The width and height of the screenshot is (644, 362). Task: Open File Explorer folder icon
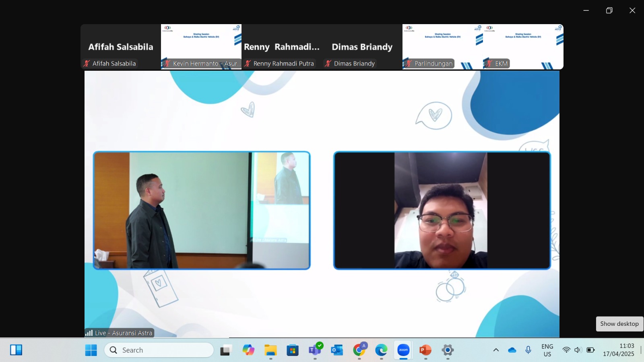(270, 350)
